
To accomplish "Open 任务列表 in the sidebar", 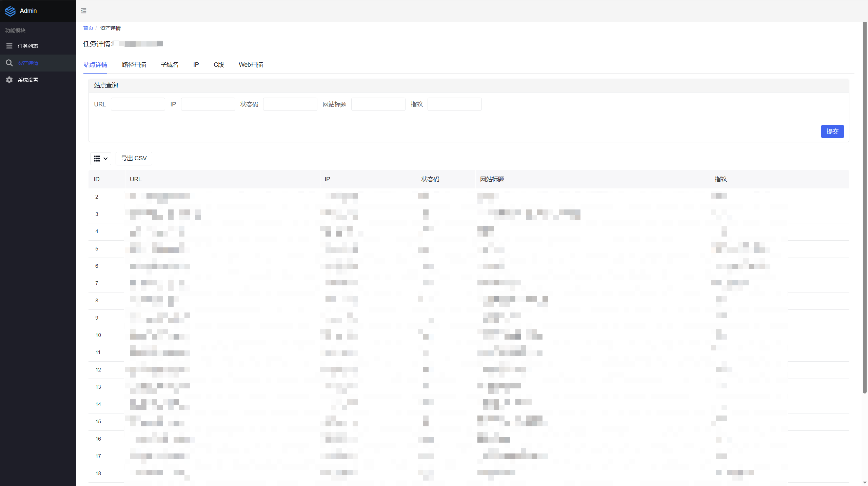I will coord(28,46).
